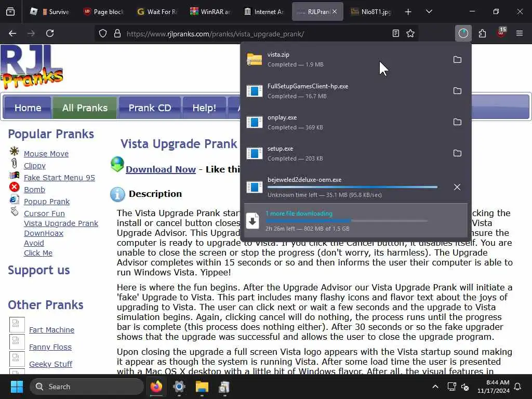Show setup.exe in its folder

coord(457,153)
